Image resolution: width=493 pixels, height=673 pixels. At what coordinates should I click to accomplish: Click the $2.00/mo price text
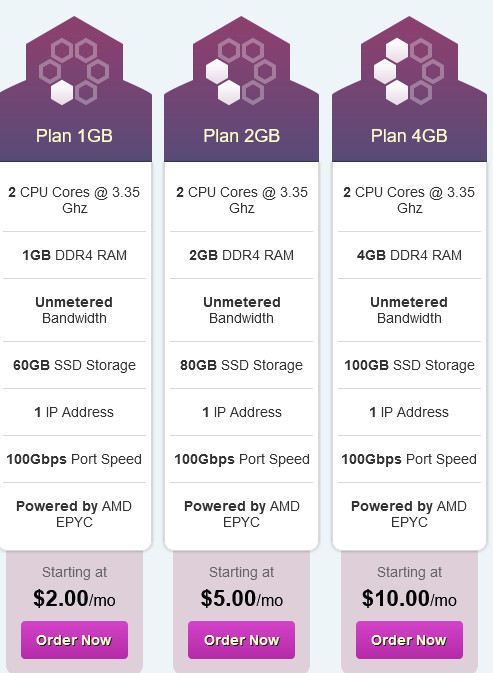point(74,598)
